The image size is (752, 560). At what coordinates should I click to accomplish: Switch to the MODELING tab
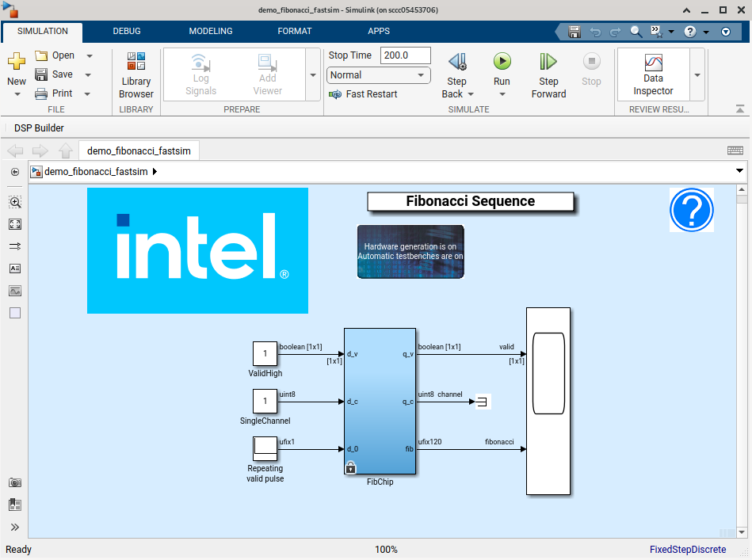pos(211,32)
